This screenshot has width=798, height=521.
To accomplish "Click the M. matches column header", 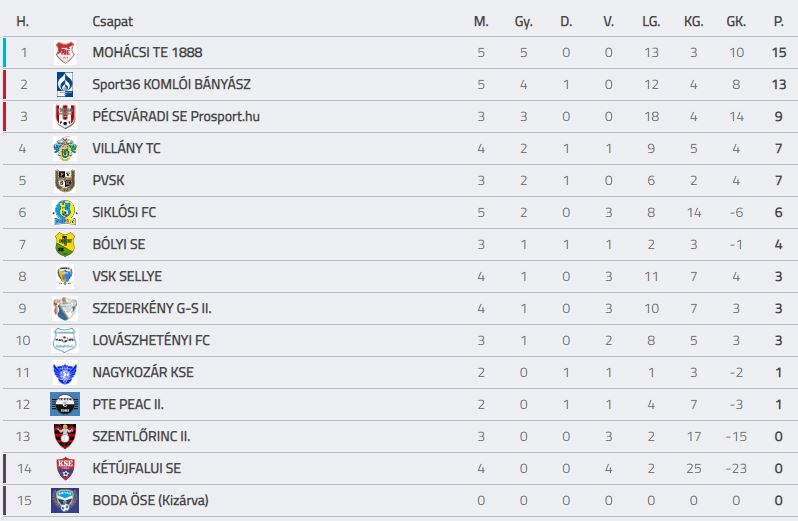I will (481, 22).
